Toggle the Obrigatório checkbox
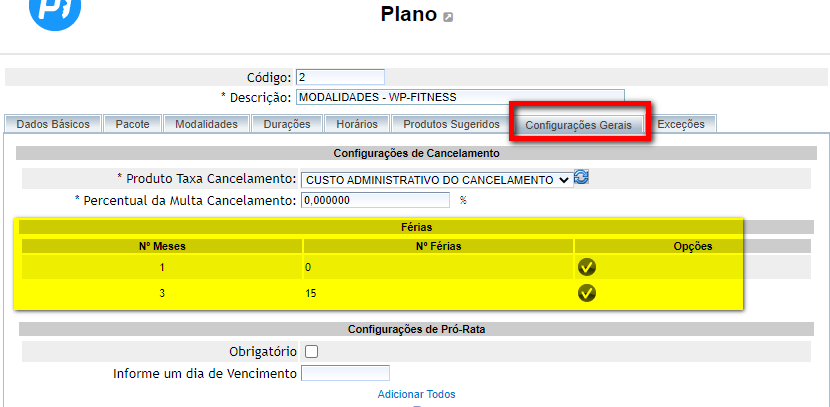 (311, 352)
